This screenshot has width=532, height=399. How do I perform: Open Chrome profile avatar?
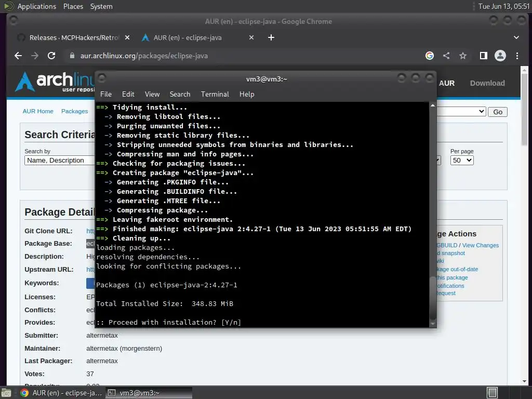coord(500,56)
